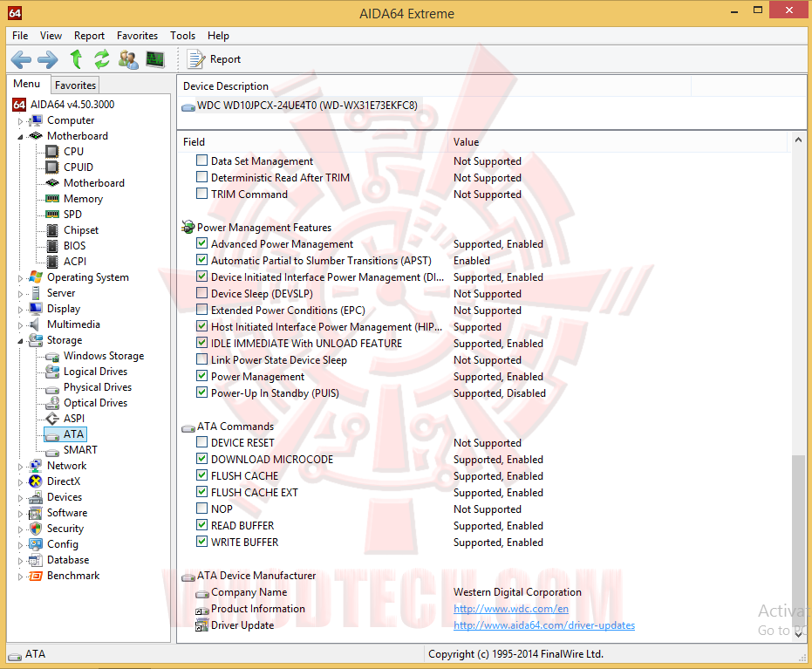Click the Report toolbar button
This screenshot has width=812, height=669.
click(214, 59)
